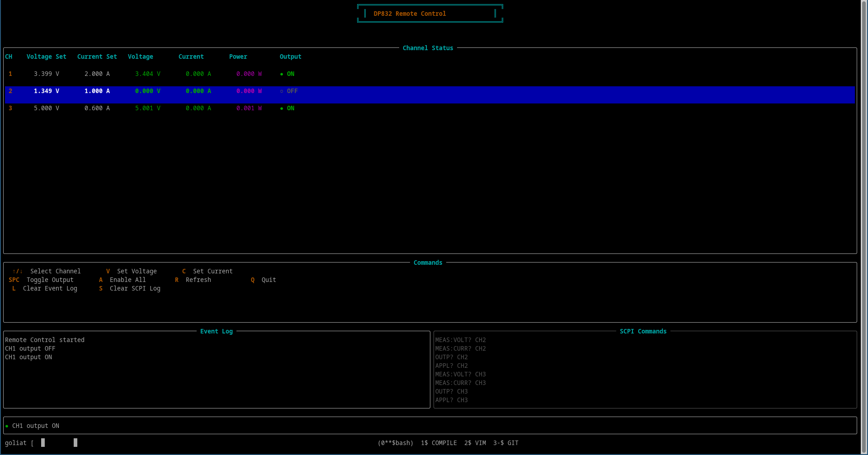
Task: Click the up/down arrows Select Channel key hint
Action: [18, 272]
